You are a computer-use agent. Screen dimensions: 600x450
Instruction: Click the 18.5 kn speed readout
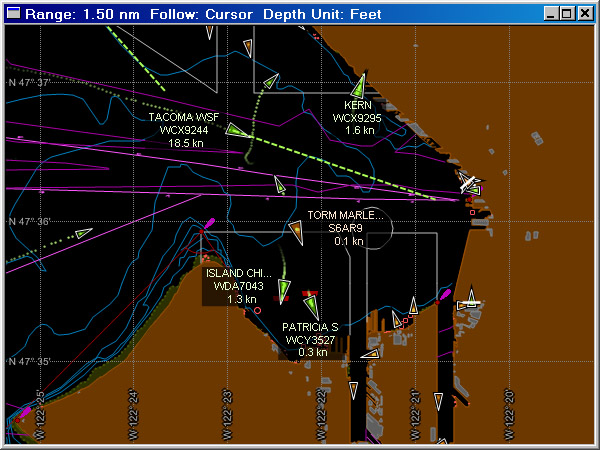coord(186,143)
